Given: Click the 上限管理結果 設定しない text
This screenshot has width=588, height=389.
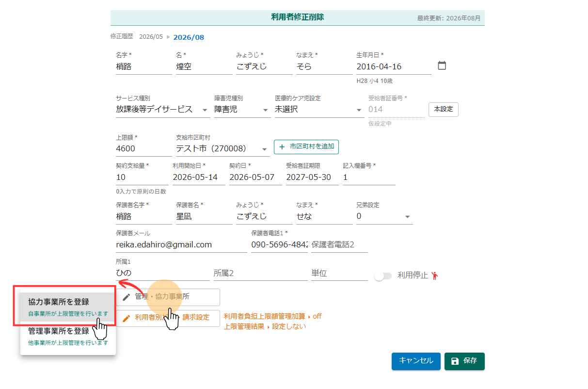Looking at the screenshot, I should [x=265, y=326].
